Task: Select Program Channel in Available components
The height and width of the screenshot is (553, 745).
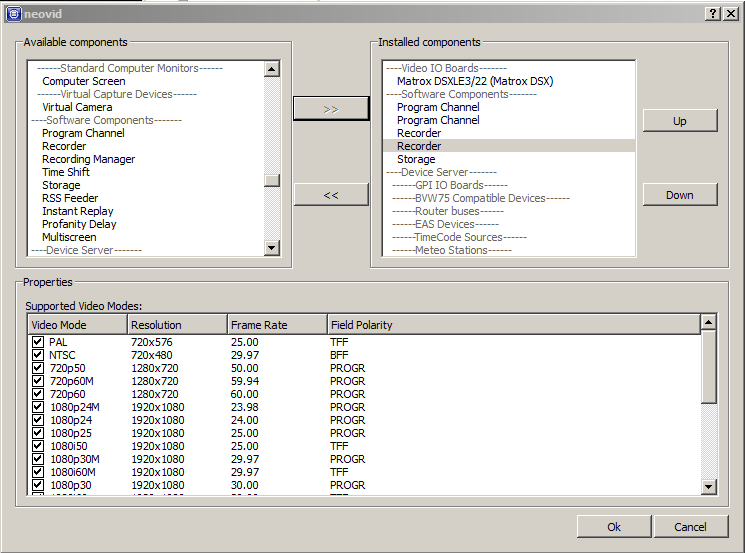Action: (83, 133)
